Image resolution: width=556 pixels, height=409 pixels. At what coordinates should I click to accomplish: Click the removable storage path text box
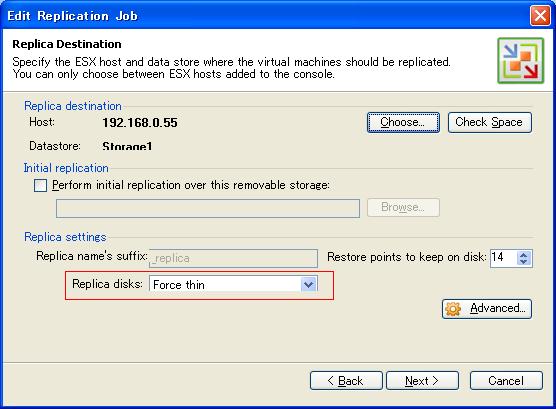click(208, 208)
